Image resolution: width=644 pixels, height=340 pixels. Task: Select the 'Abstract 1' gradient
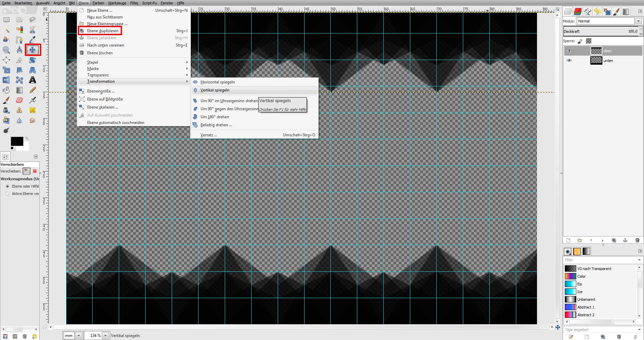tap(585, 307)
